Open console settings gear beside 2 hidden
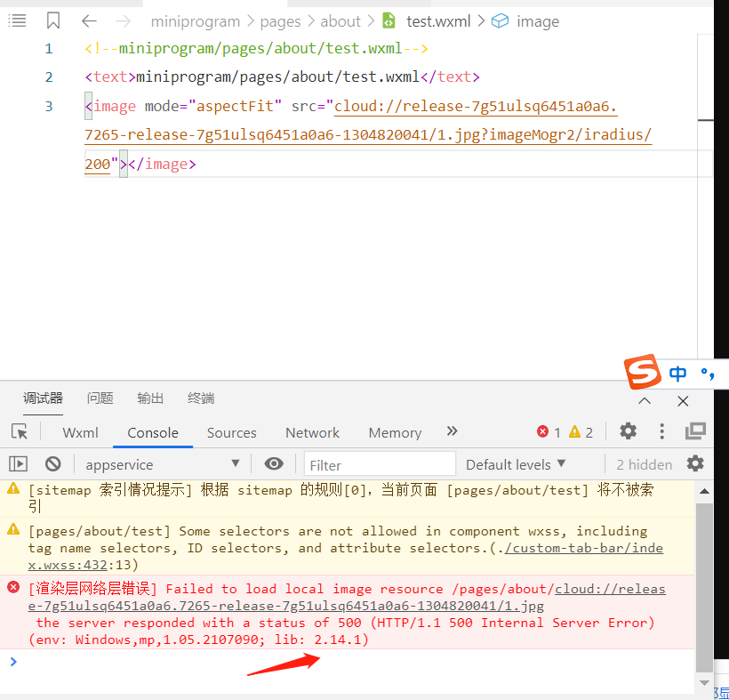729x700 pixels. (695, 463)
